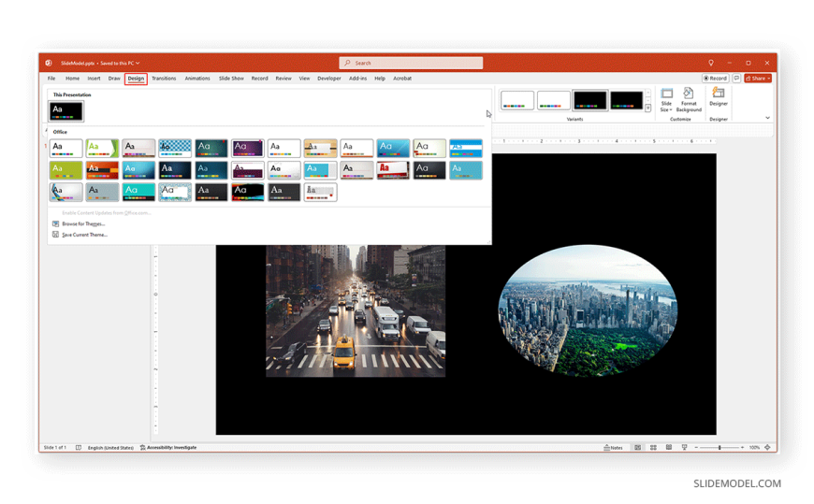Apply the turquoise theme in the last row

(x=138, y=192)
